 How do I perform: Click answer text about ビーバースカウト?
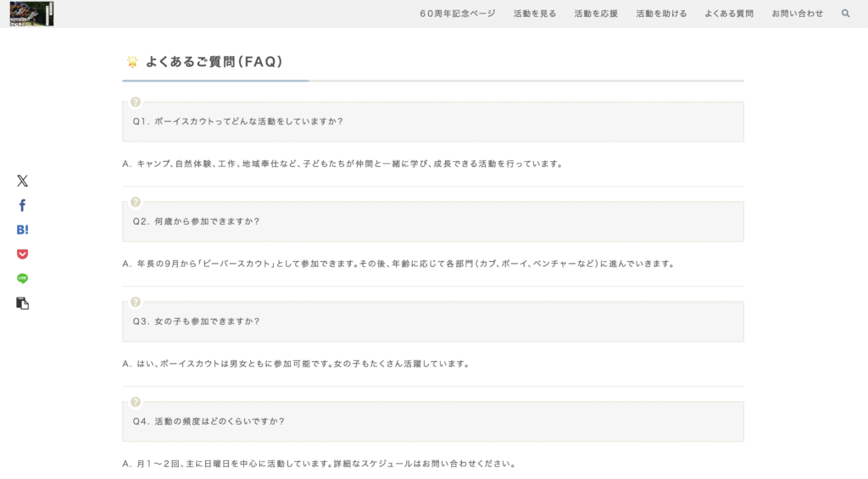(398, 264)
